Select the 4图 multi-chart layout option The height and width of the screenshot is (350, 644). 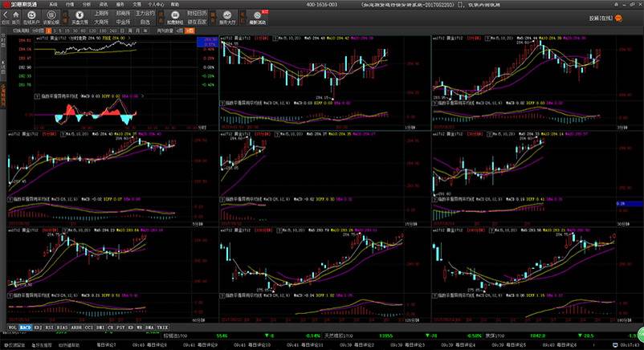click(x=180, y=31)
